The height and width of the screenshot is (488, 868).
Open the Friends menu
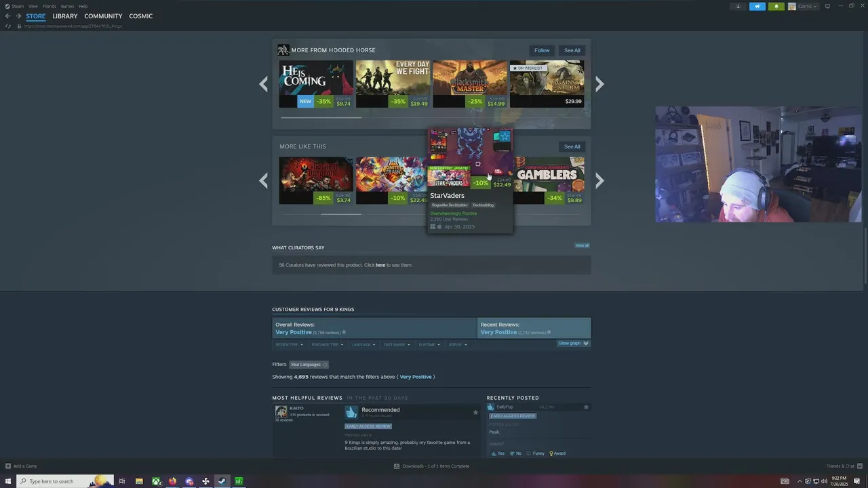pyautogui.click(x=50, y=6)
